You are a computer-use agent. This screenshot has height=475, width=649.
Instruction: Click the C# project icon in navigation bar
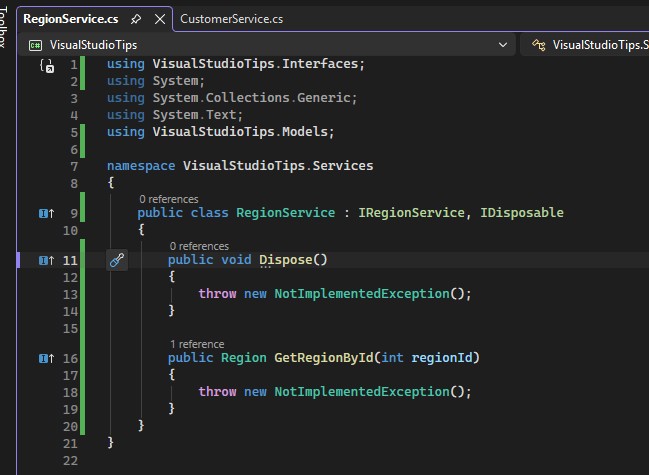coord(35,45)
